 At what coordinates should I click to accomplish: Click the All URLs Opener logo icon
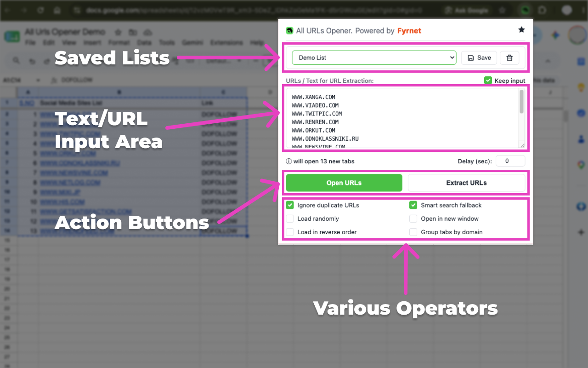(289, 31)
